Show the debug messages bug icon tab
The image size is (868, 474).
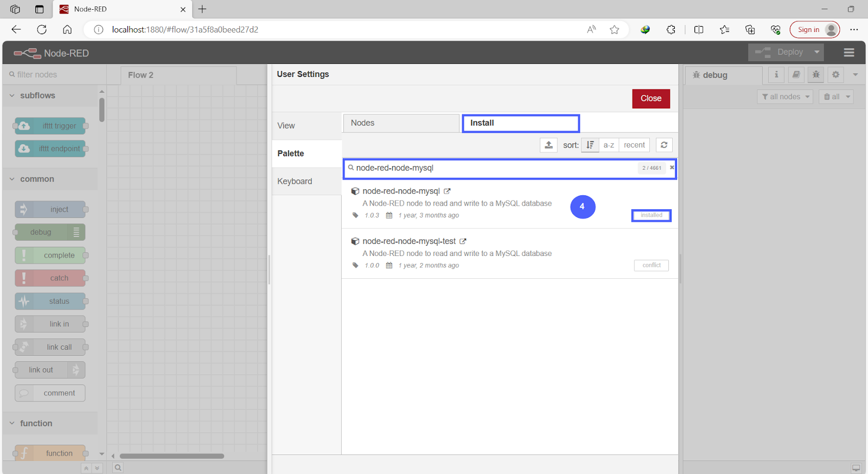coord(816,74)
